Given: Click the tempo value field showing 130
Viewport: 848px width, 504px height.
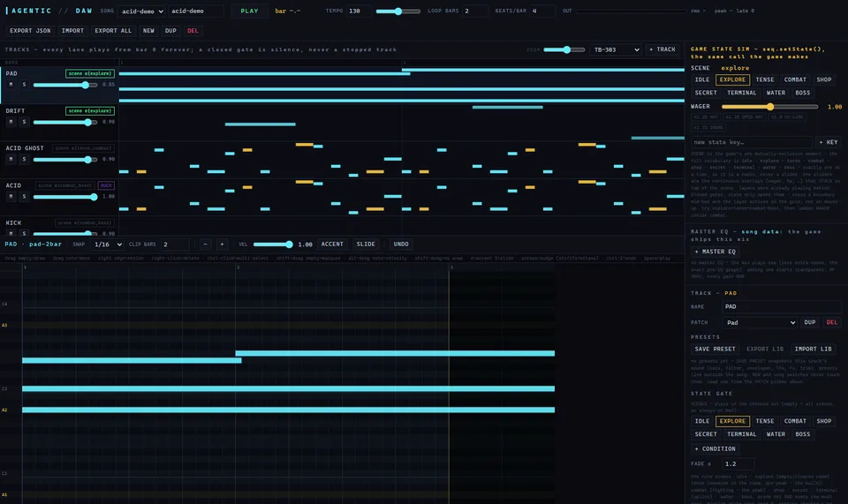Looking at the screenshot, I should pyautogui.click(x=360, y=11).
